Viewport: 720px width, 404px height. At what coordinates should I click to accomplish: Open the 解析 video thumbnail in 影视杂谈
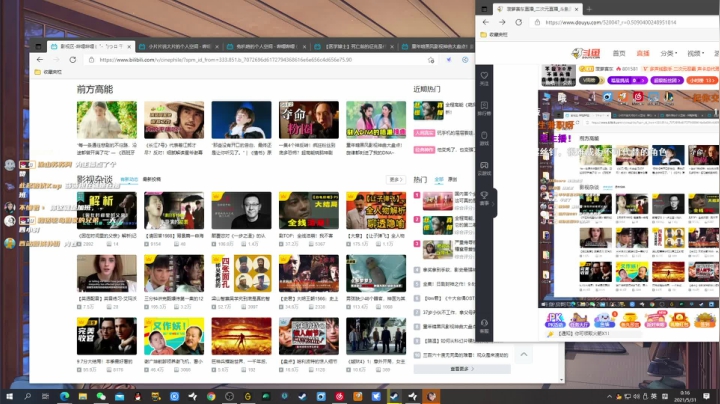coord(107,210)
